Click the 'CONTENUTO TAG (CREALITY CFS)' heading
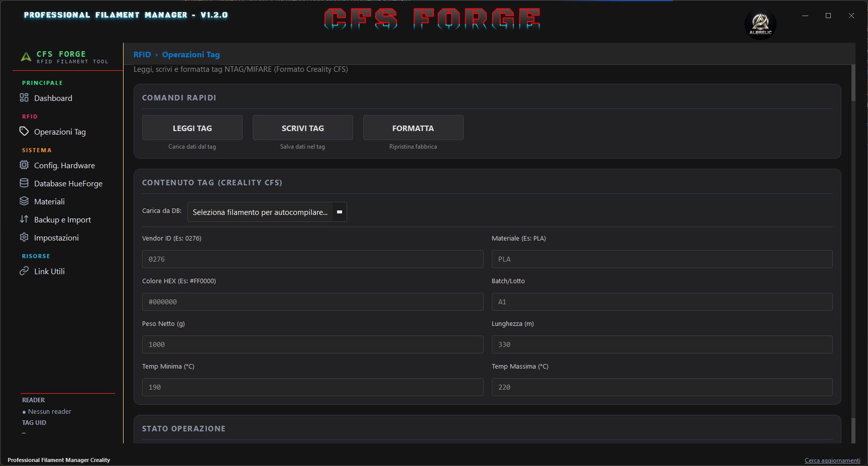Viewport: 868px width, 466px height. pos(212,183)
